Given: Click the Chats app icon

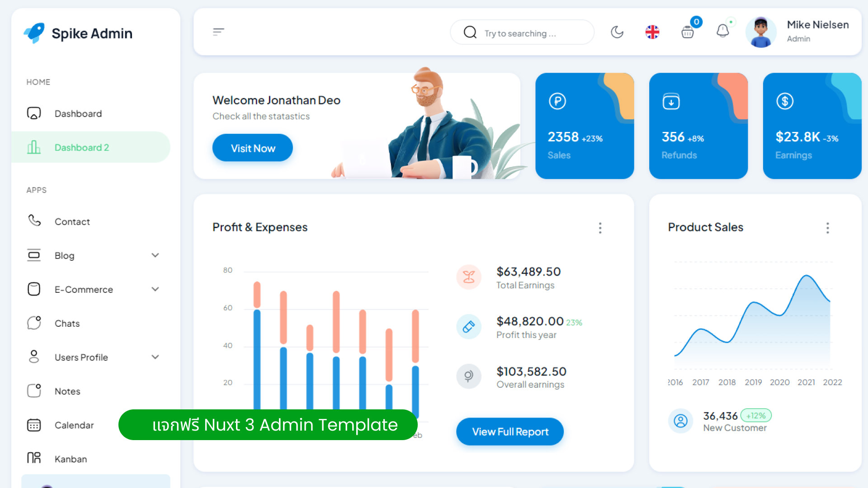Looking at the screenshot, I should (33, 323).
